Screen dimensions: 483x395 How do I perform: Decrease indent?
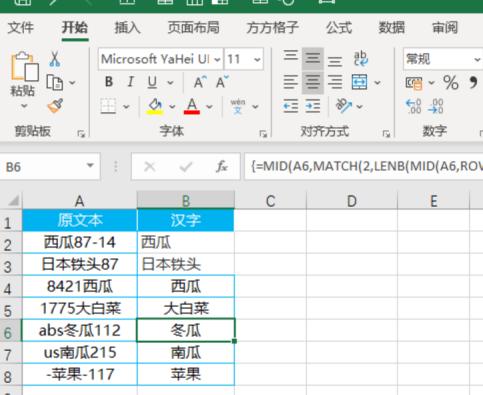(291, 106)
